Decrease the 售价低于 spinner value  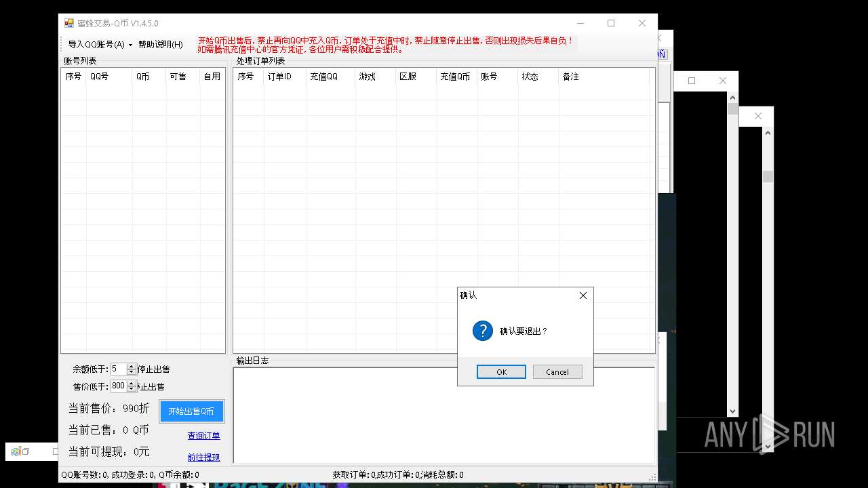pos(132,389)
